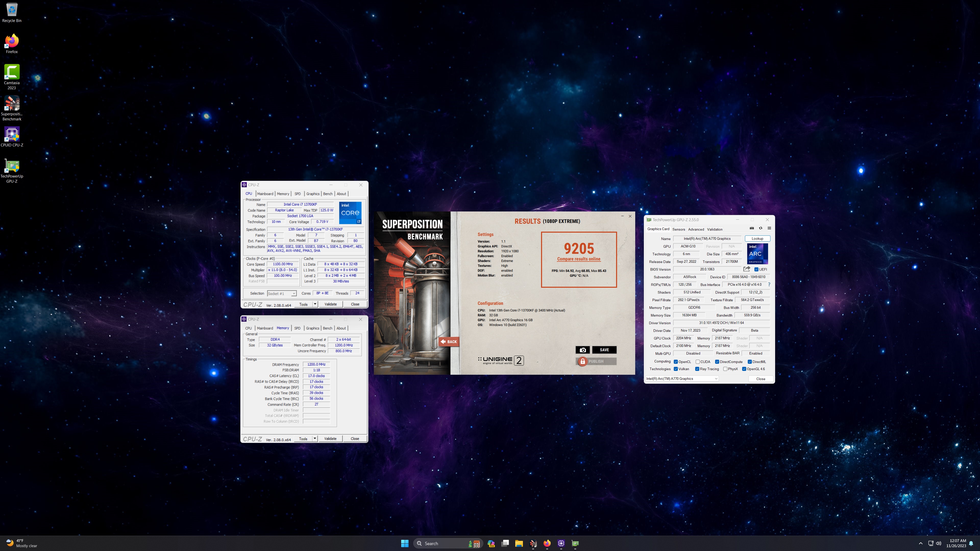Click the GPU-Z refresh icon
Image resolution: width=980 pixels, height=551 pixels.
point(761,228)
